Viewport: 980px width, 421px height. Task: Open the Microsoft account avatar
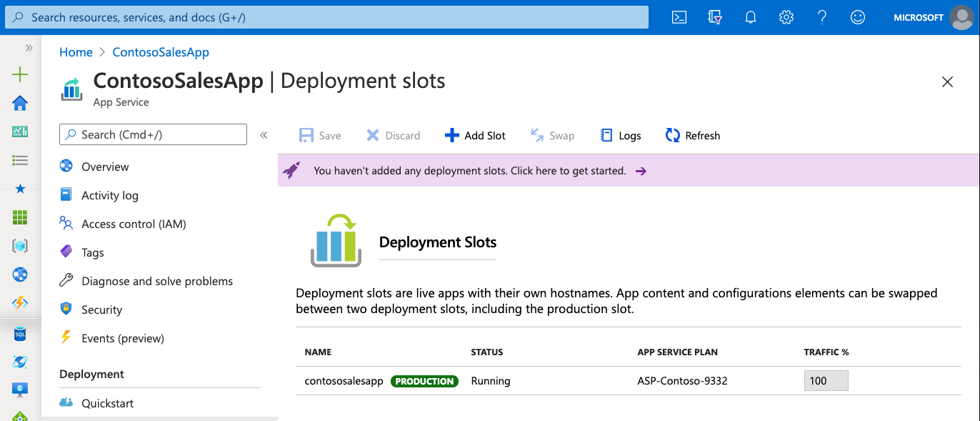[961, 17]
